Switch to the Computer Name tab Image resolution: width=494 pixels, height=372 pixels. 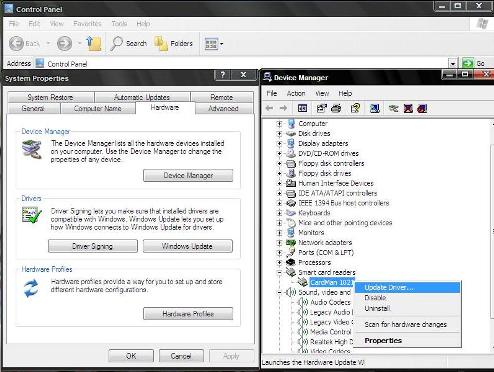[x=98, y=108]
